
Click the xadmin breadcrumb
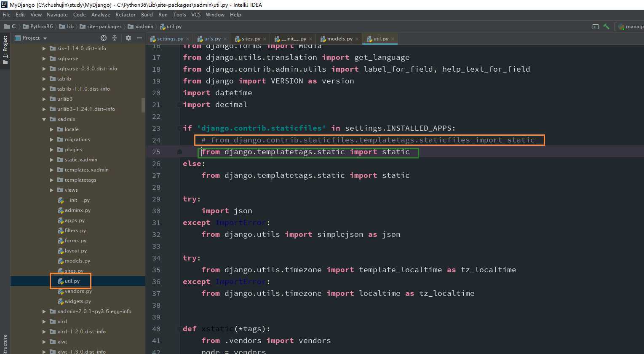(x=141, y=27)
